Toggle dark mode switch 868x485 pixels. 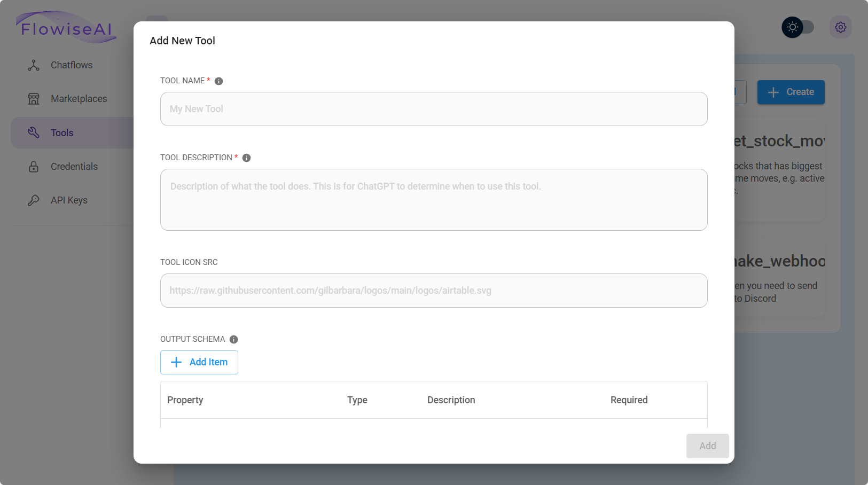pos(798,27)
